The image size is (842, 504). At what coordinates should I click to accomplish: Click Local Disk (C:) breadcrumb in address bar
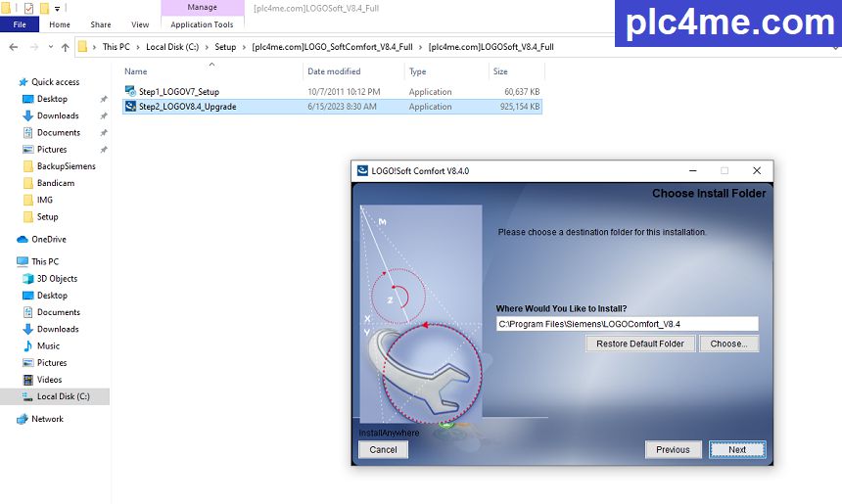(x=172, y=47)
